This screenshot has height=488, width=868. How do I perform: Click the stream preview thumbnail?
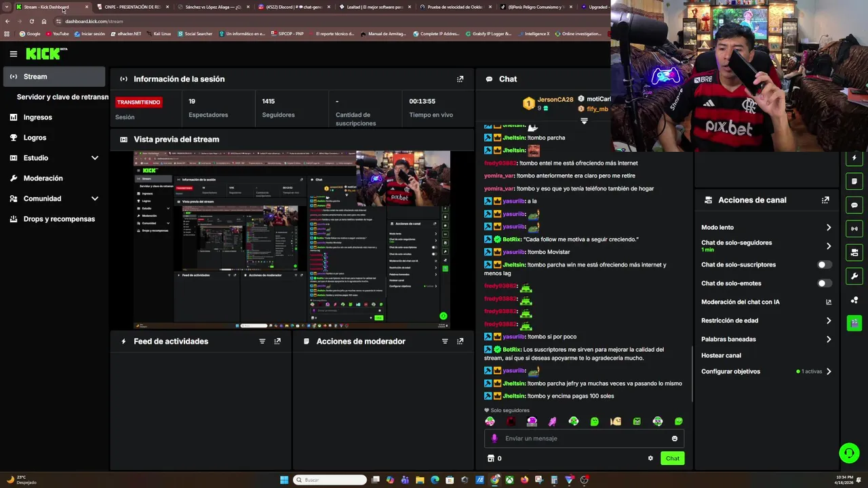coord(292,239)
